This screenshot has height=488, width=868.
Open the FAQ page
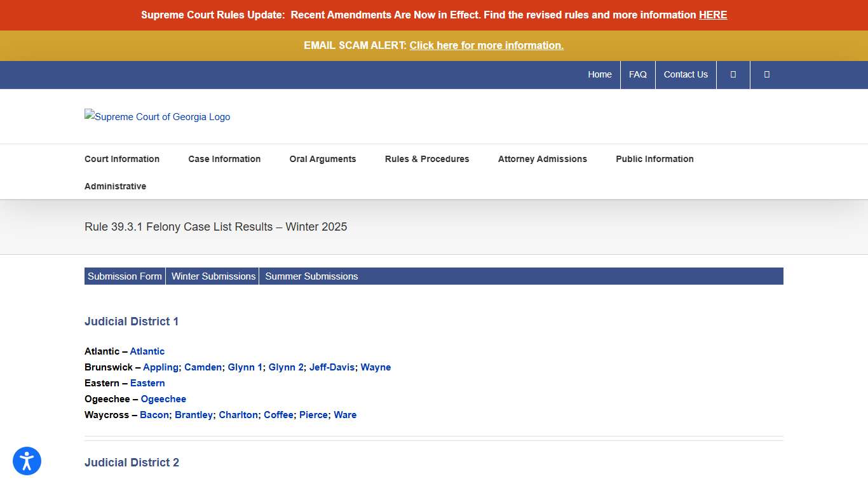[x=637, y=74]
